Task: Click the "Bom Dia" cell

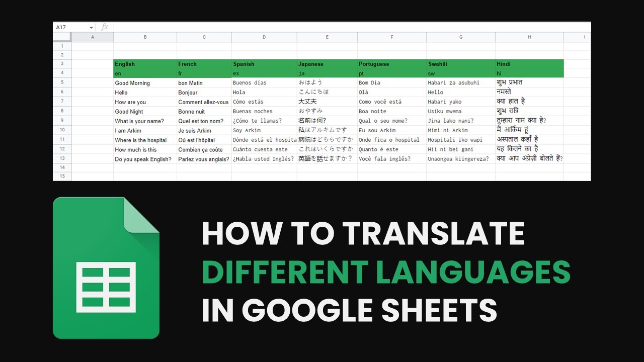Action: coord(392,83)
